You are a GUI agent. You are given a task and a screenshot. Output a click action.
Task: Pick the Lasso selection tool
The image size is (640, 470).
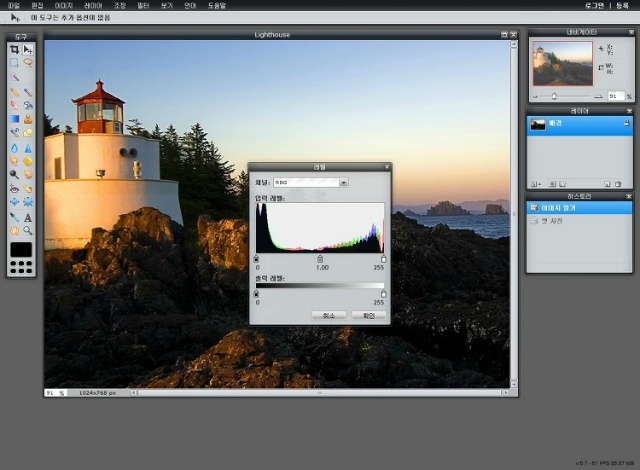point(28,62)
